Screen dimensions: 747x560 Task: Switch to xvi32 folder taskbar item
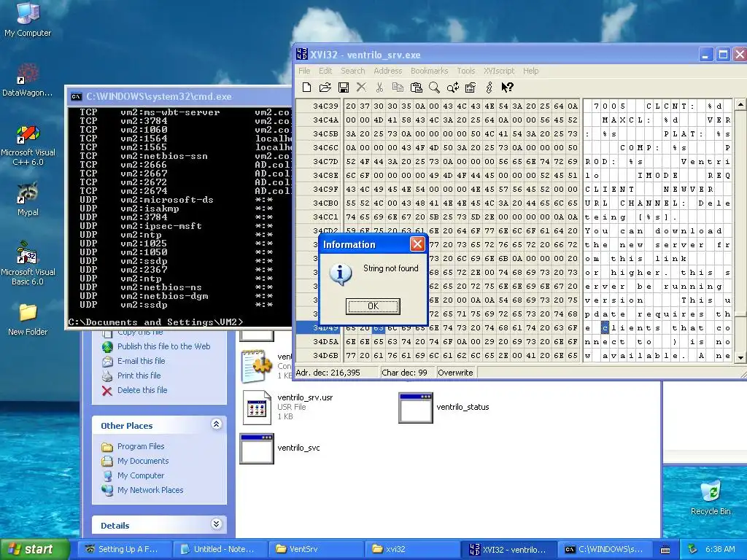(411, 549)
